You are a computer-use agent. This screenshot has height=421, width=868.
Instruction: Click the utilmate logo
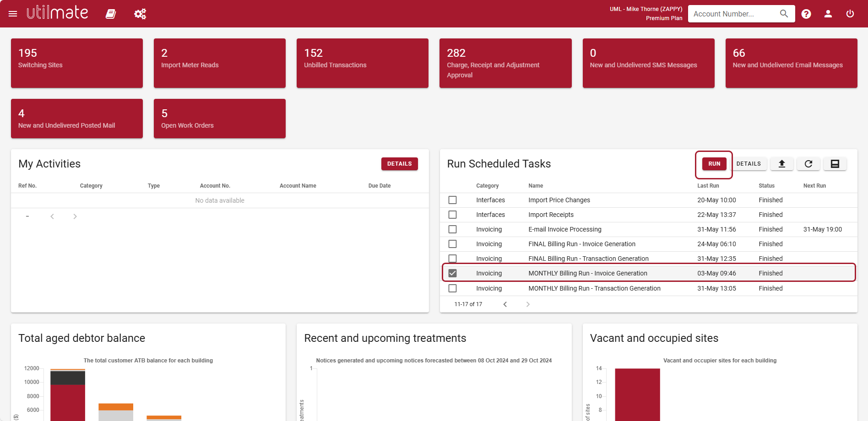57,13
